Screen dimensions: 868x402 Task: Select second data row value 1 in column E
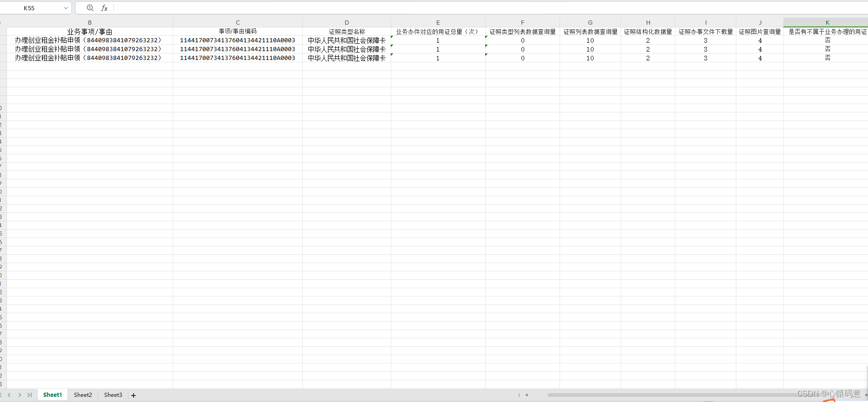pos(438,49)
